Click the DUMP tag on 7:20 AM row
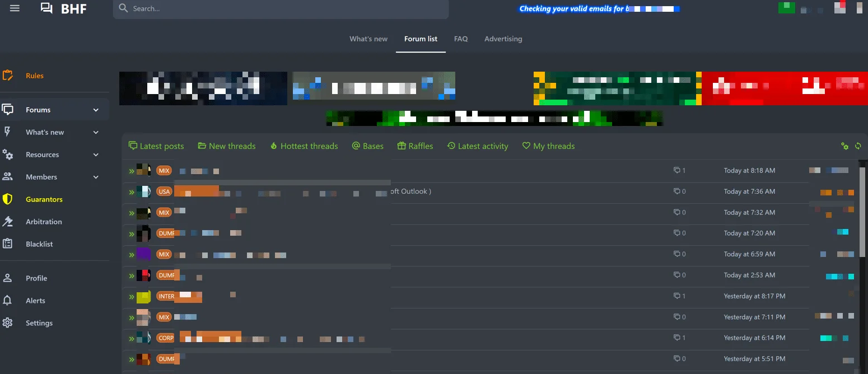Image resolution: width=868 pixels, height=374 pixels. click(x=166, y=233)
